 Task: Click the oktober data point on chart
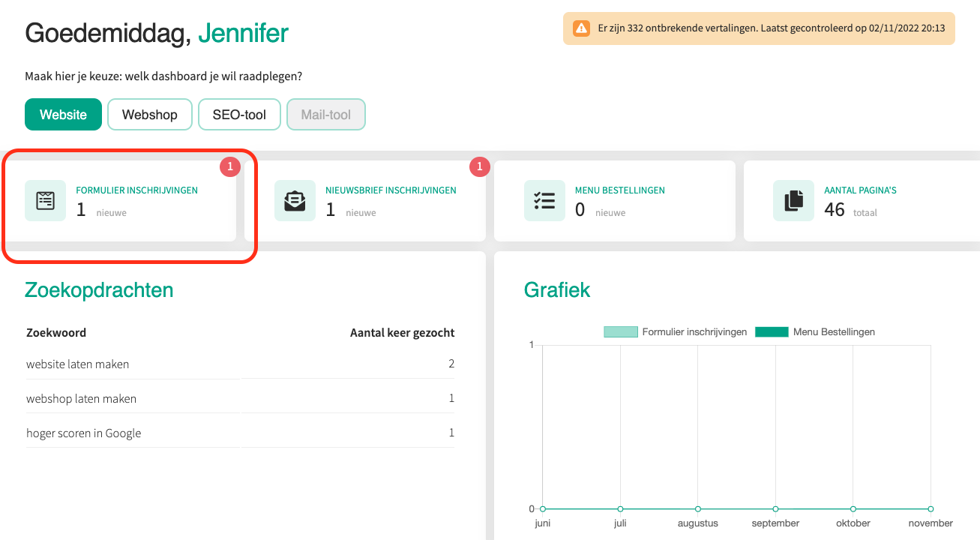(x=853, y=509)
